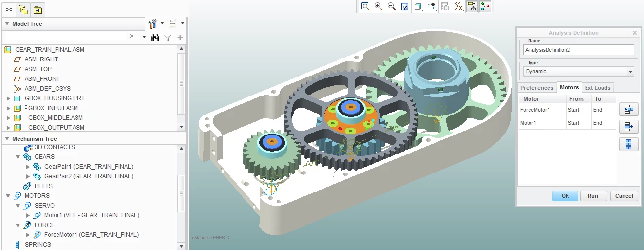Click the binoculars find icon
Screen dimensions: 644x250
point(155,38)
